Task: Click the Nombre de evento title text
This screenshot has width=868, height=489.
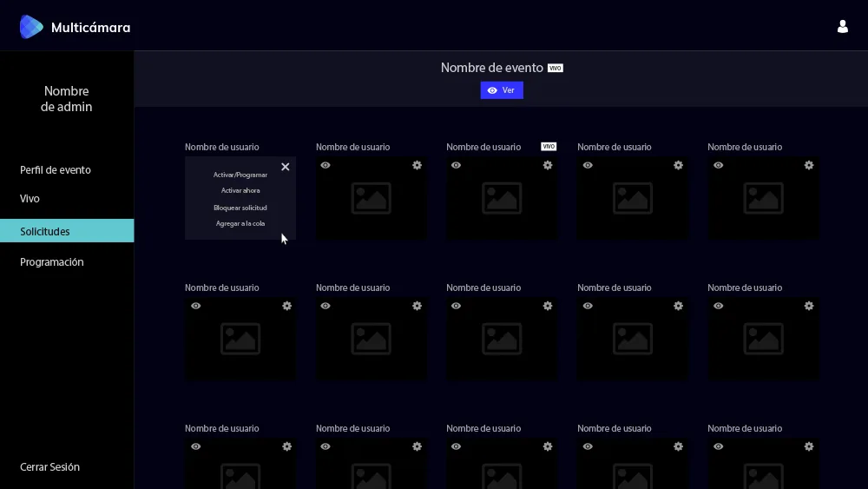Action: 491,68
